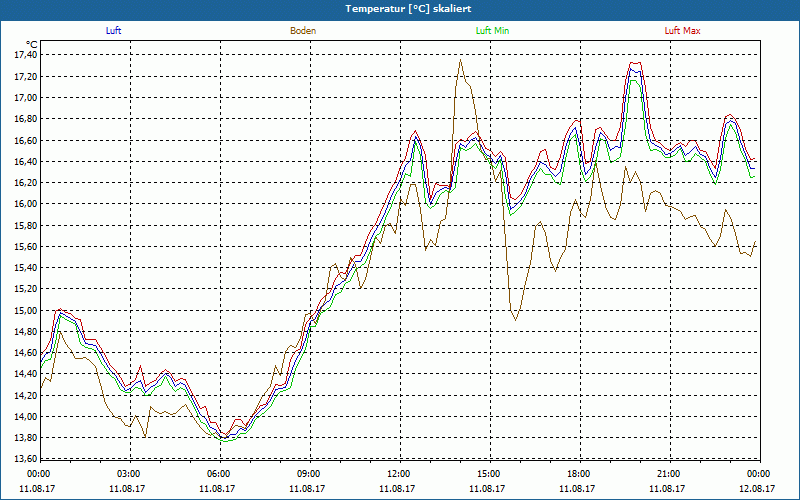
Task: Click the y-axis value "17,40"
Action: 27,55
